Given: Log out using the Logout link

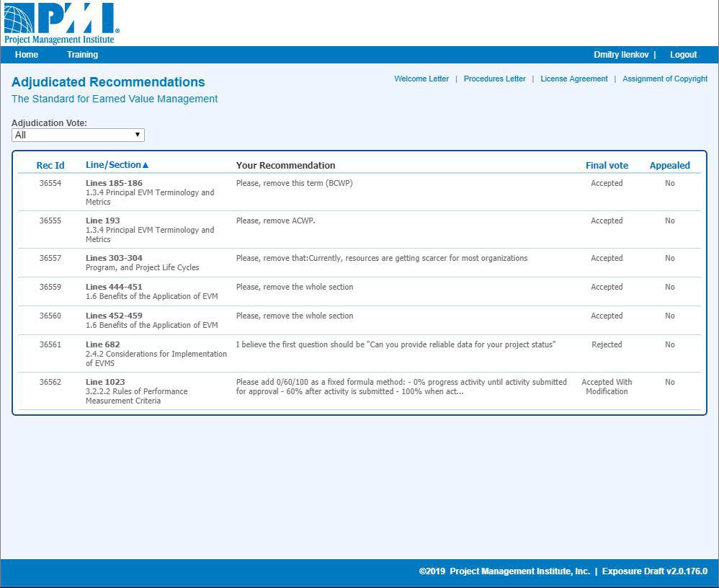Looking at the screenshot, I should tap(683, 55).
